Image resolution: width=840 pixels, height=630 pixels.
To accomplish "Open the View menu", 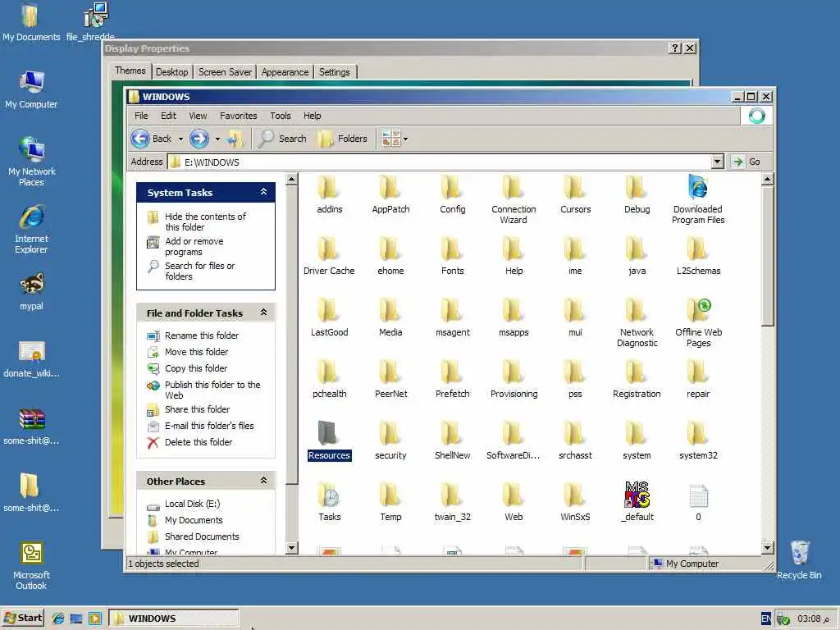I will [x=198, y=116].
